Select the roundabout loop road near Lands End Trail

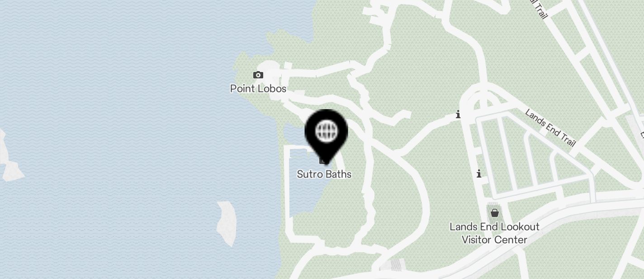(x=482, y=97)
